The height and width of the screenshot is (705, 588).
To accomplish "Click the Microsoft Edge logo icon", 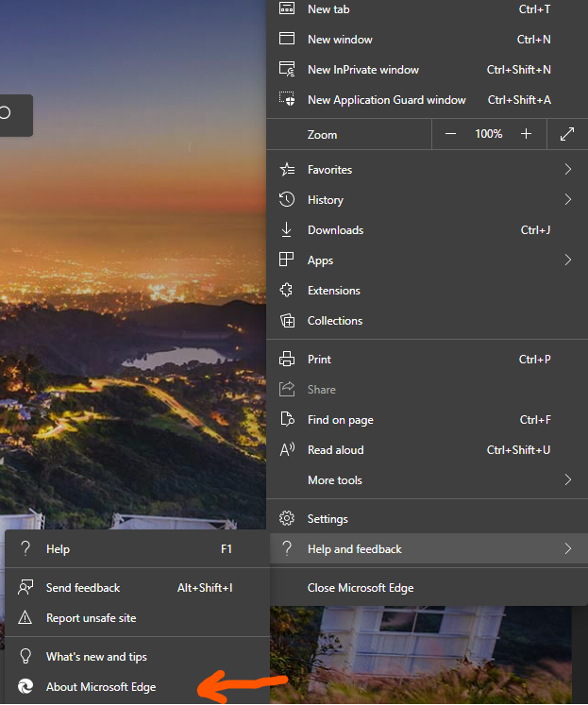I will (26, 687).
